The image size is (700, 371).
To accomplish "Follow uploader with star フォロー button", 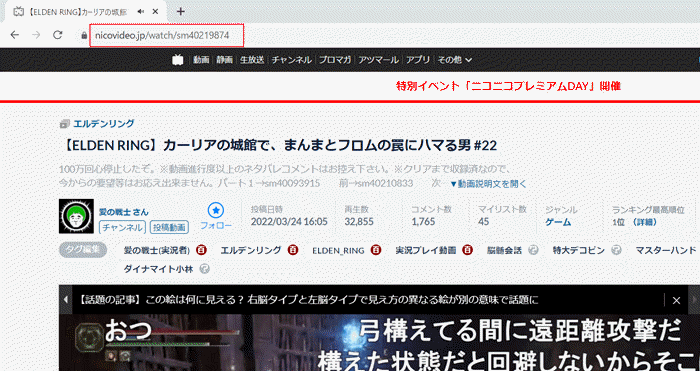I will (216, 217).
